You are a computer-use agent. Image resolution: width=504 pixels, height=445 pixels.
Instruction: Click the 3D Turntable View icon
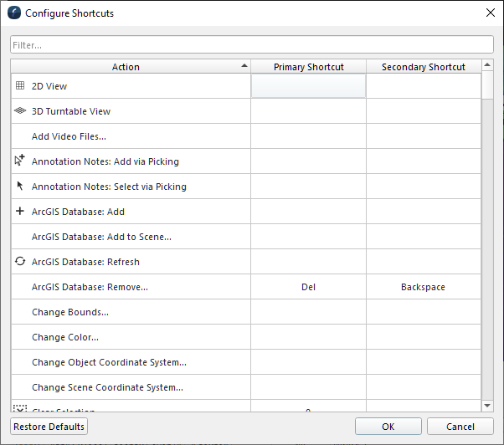pos(20,110)
